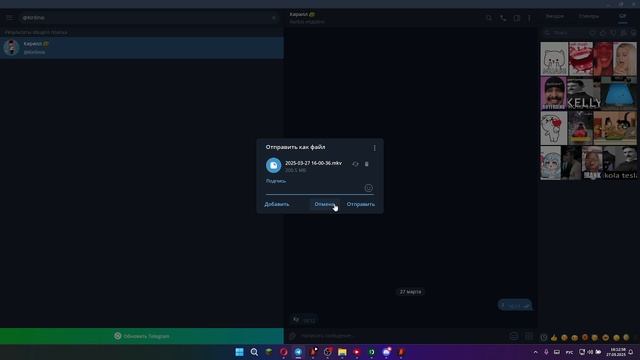This screenshot has width=640, height=360.
Task: Switch to the Эмодзи tab
Action: coord(555,16)
